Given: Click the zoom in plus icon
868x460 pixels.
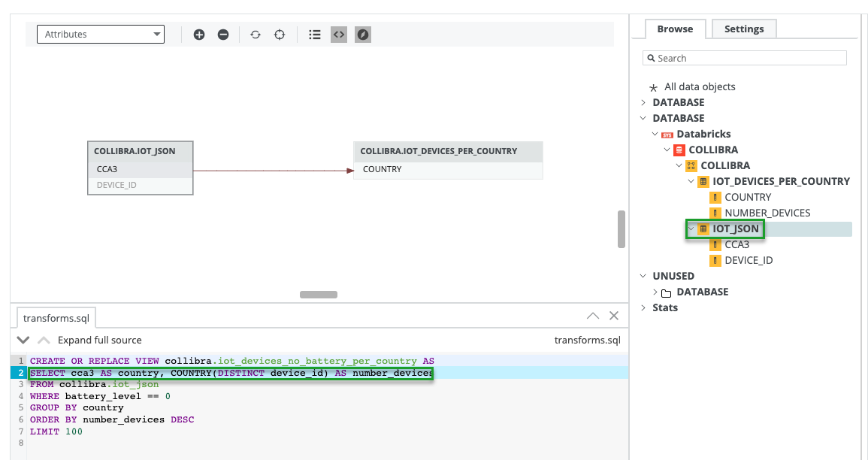Looking at the screenshot, I should (x=199, y=35).
